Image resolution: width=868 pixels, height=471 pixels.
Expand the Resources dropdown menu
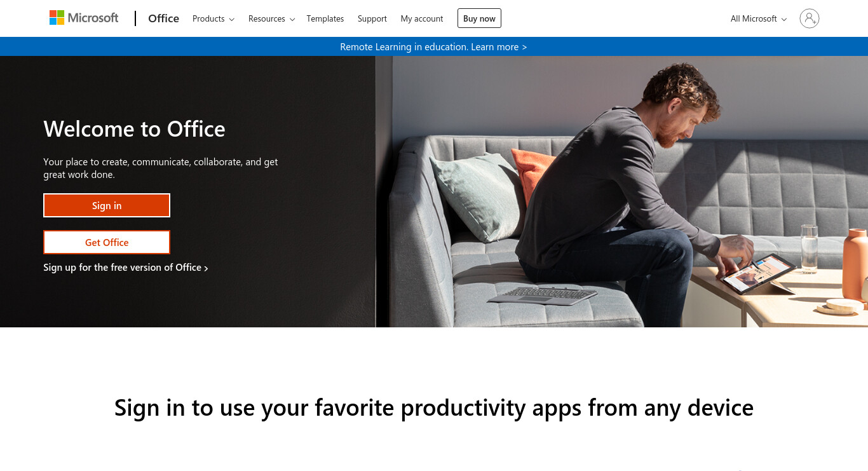coord(271,18)
